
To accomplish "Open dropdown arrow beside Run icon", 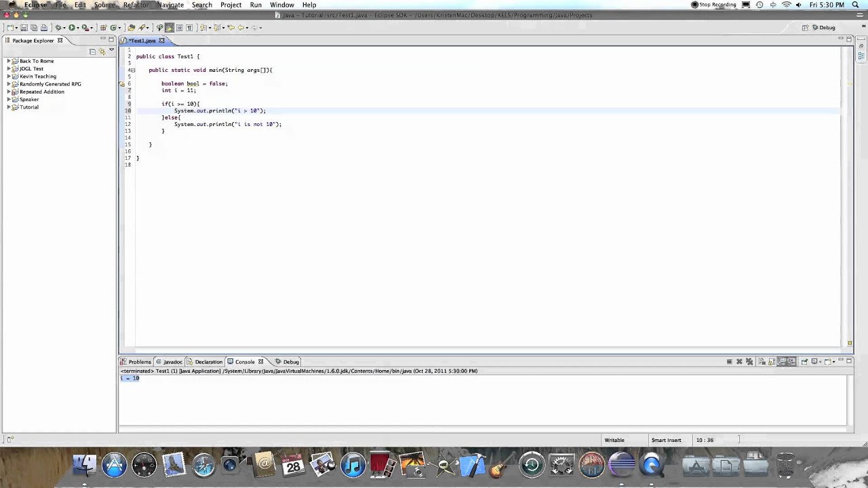I will 78,28.
